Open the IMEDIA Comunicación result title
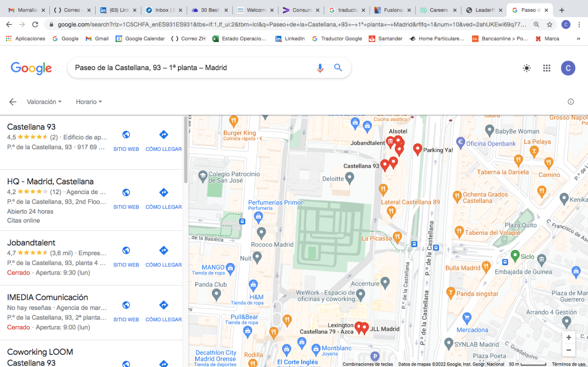588x367 pixels. tap(48, 297)
